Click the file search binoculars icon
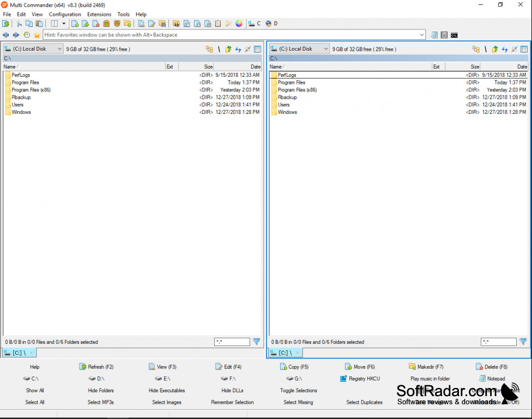 [x=162, y=23]
